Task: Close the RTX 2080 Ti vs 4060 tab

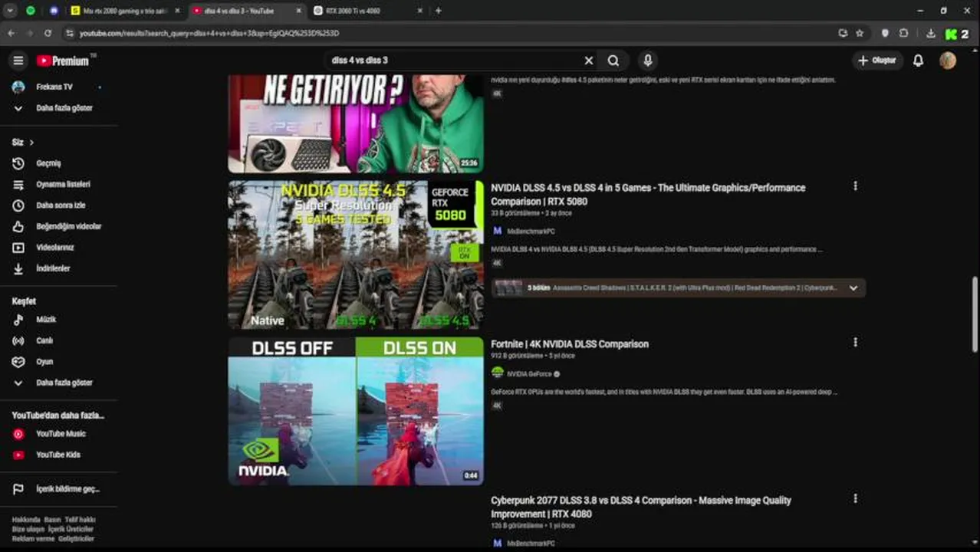Action: pyautogui.click(x=419, y=11)
